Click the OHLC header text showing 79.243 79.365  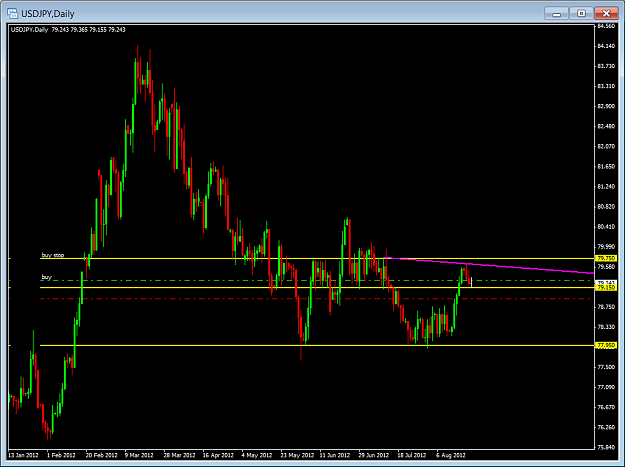coord(69,29)
